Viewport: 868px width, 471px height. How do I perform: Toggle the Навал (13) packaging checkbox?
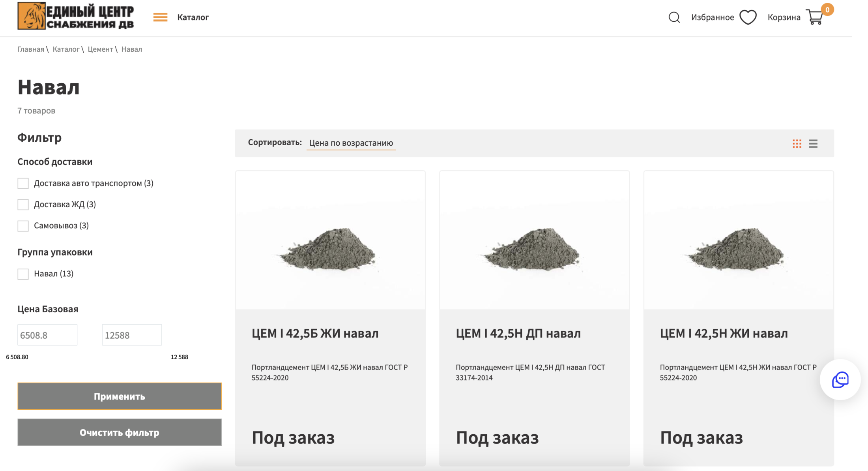tap(23, 274)
